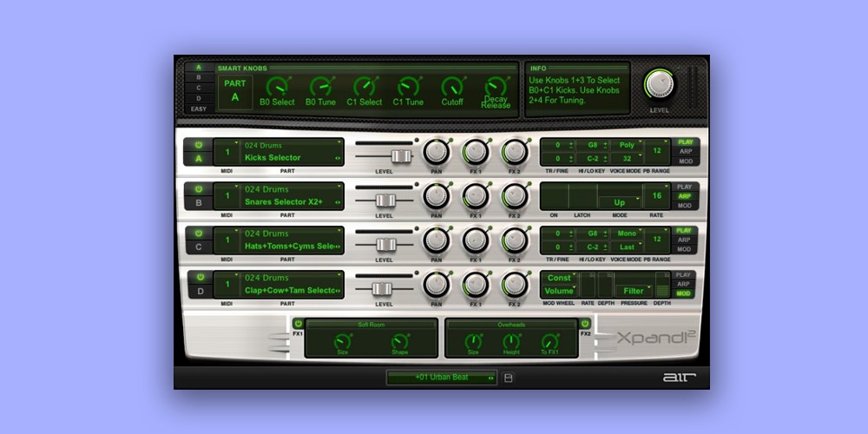The height and width of the screenshot is (434, 868).
Task: Click the B0 Select smart knob
Action: [x=277, y=87]
